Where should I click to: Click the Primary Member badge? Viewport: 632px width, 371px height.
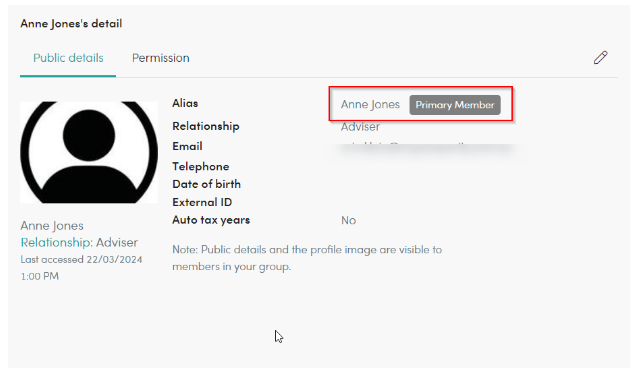point(455,105)
